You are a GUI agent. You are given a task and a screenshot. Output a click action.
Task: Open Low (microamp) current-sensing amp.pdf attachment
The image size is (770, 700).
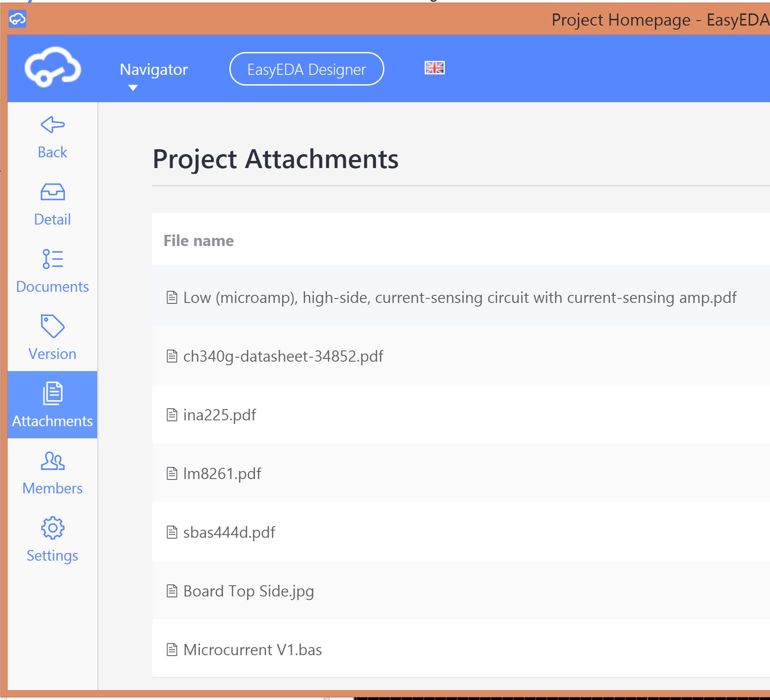click(x=460, y=298)
